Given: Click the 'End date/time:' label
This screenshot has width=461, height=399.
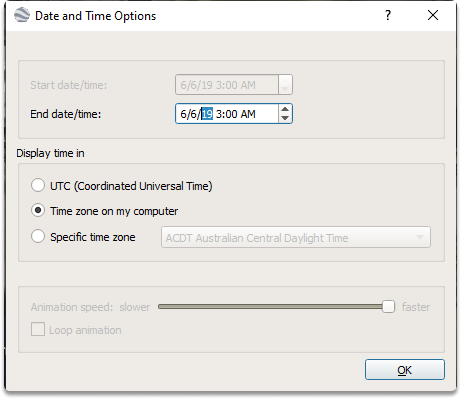Looking at the screenshot, I should pos(66,114).
